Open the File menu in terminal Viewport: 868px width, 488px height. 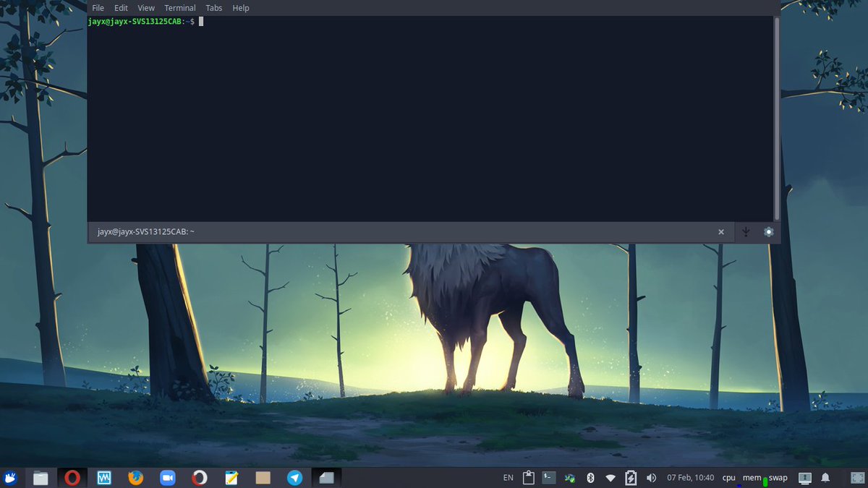98,8
